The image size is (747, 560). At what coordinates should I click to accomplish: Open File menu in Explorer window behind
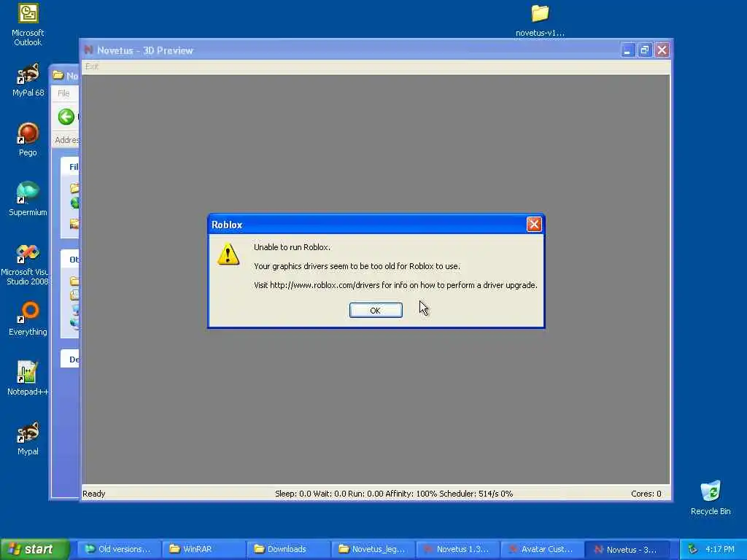click(64, 93)
